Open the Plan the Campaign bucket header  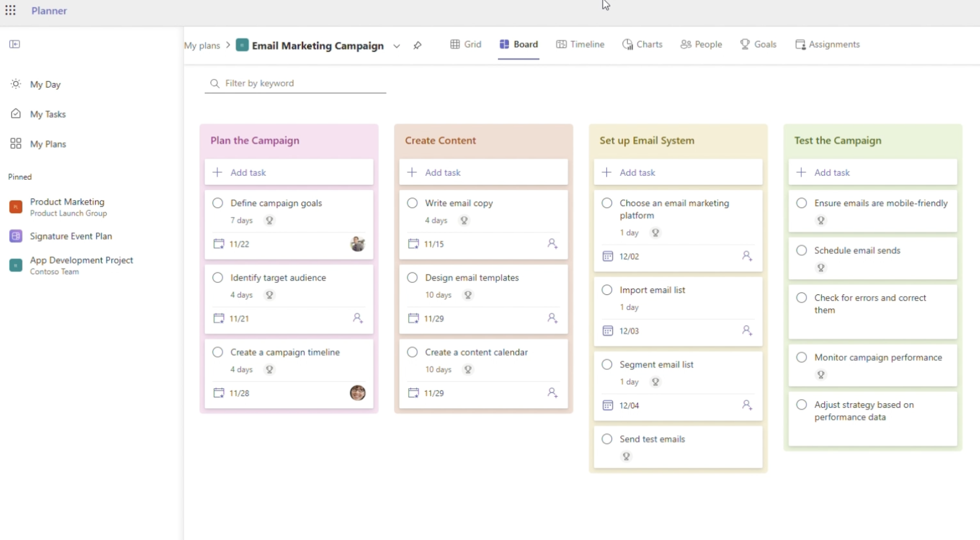[x=255, y=140]
